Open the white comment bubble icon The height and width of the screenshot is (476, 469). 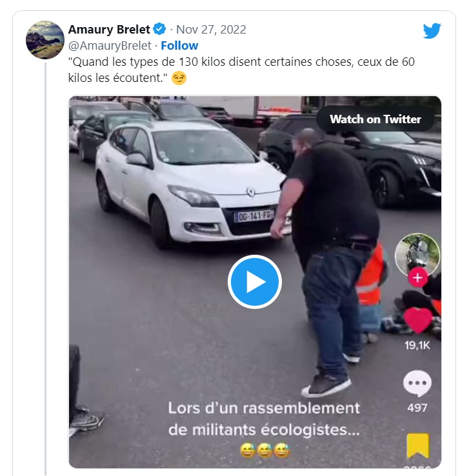tap(417, 383)
